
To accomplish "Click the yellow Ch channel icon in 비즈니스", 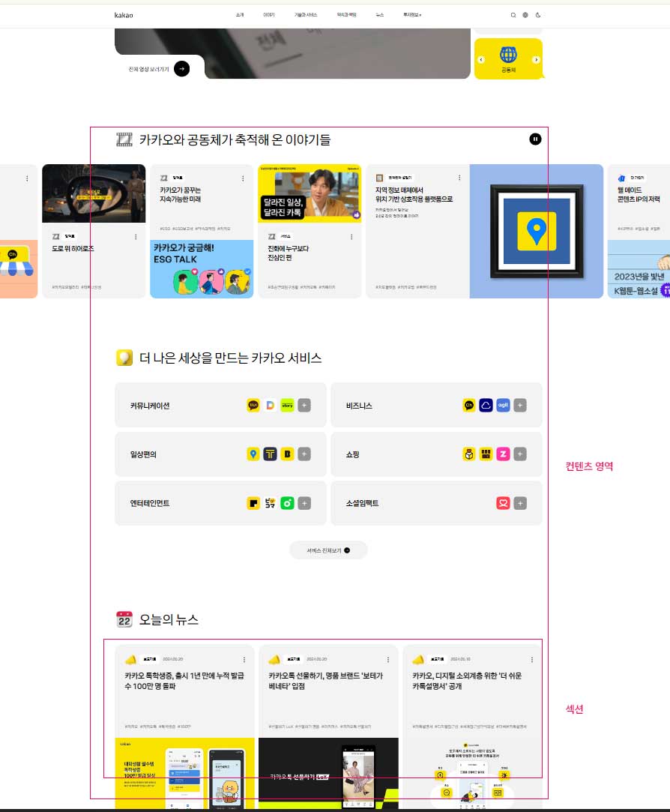I will click(x=468, y=405).
